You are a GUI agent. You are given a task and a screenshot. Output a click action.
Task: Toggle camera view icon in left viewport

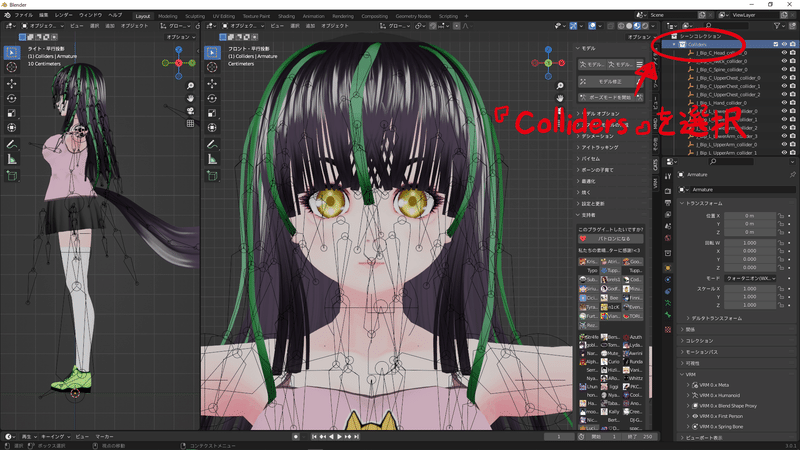tap(190, 111)
